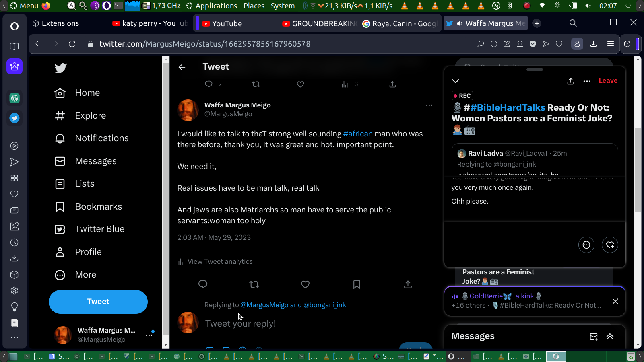Open the Space three-dot options menu
Image resolution: width=644 pixels, height=362 pixels.
point(587,81)
